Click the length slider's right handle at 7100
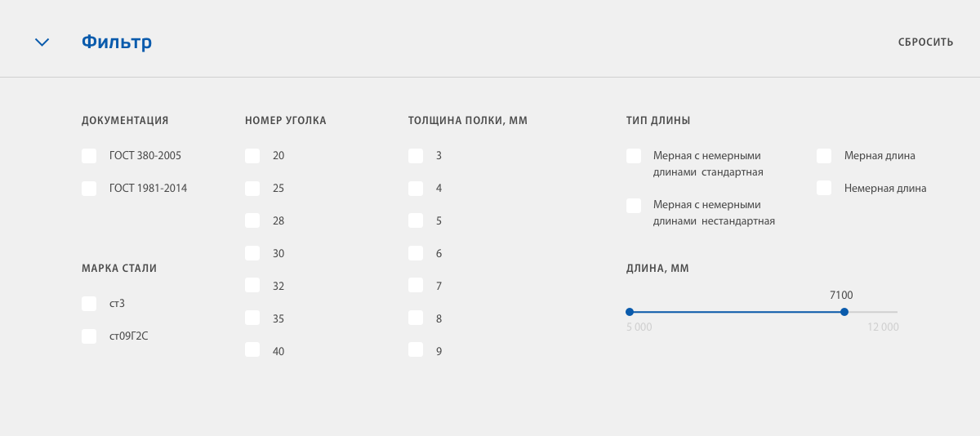Screen dimensions: 980x436 (x=844, y=312)
